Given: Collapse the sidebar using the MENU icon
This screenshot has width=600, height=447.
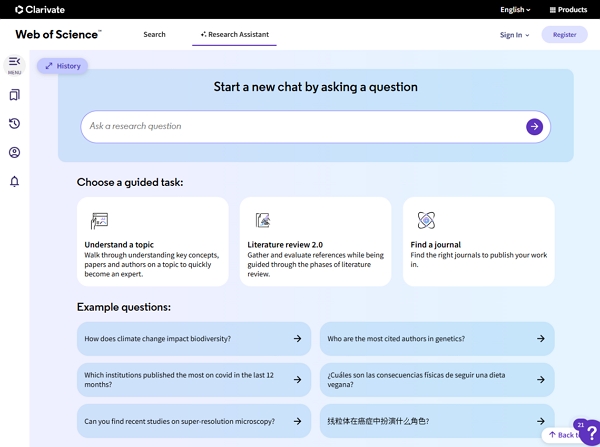Looking at the screenshot, I should pos(15,65).
